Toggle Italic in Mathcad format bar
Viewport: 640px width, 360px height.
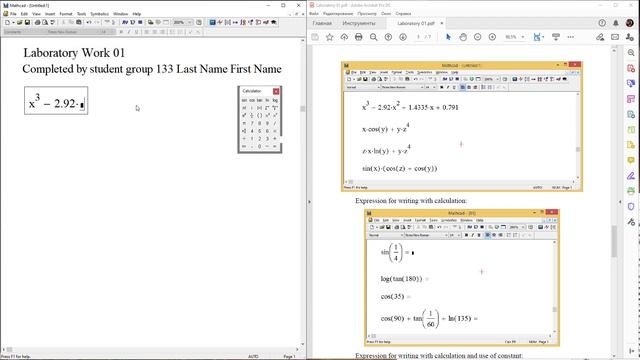(129, 32)
